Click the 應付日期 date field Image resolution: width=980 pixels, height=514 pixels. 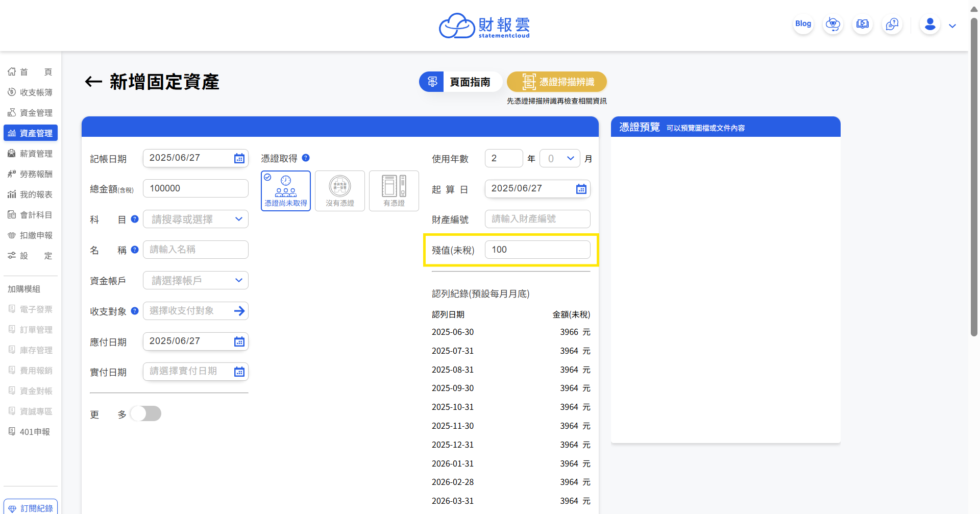pyautogui.click(x=195, y=341)
